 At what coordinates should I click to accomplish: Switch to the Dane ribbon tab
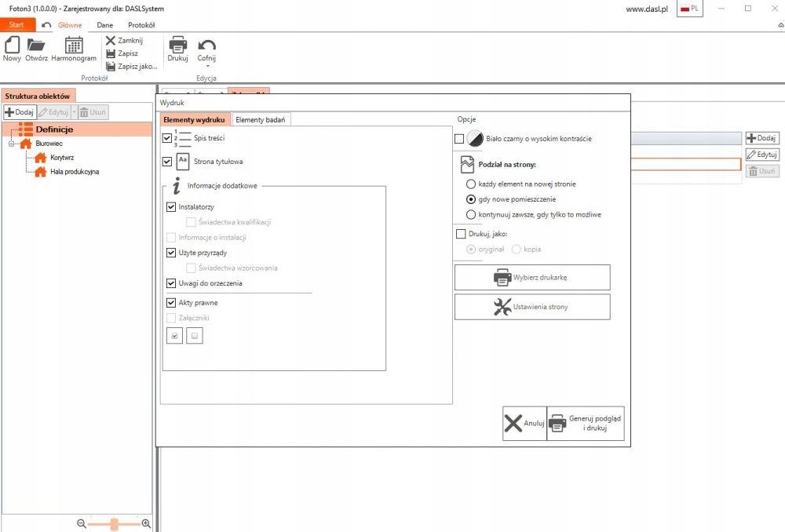click(x=104, y=24)
